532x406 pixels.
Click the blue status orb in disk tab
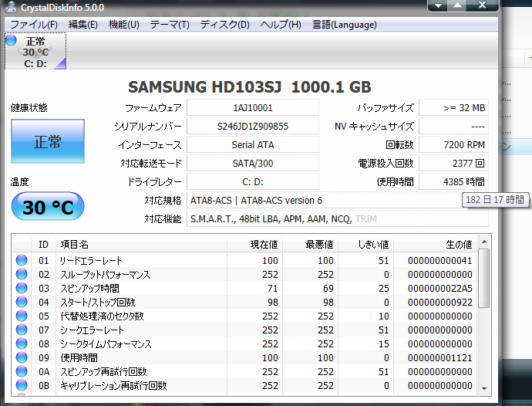tap(11, 40)
